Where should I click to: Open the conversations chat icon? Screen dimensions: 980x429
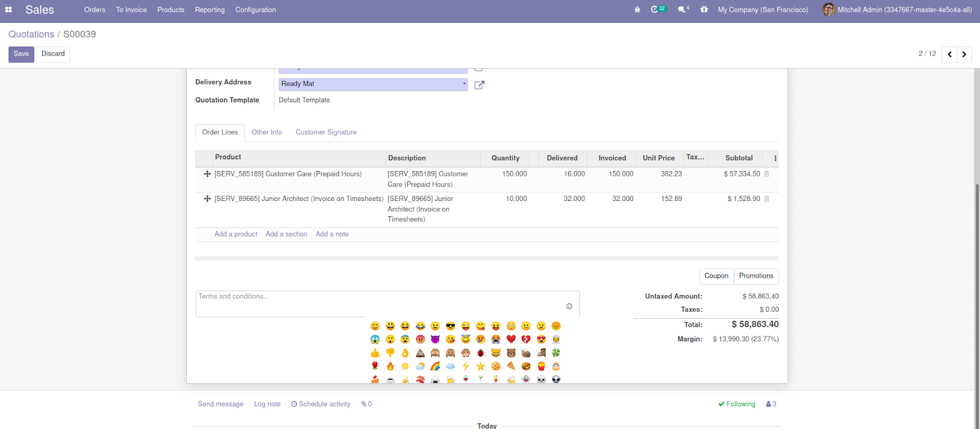tap(682, 10)
